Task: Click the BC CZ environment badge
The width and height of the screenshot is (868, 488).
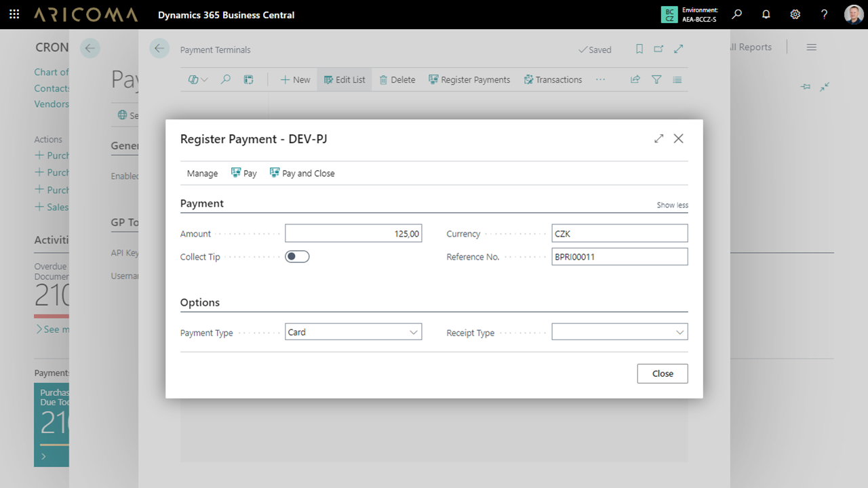Action: pos(669,14)
